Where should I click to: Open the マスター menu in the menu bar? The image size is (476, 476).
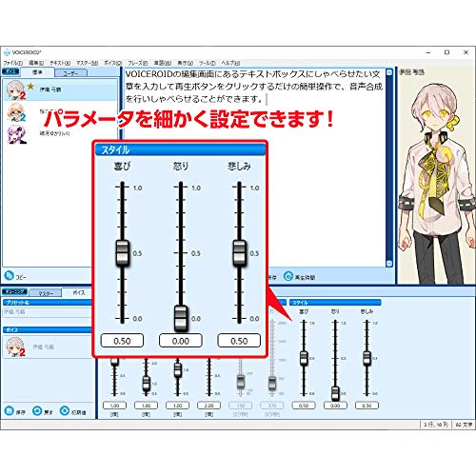coord(87,63)
